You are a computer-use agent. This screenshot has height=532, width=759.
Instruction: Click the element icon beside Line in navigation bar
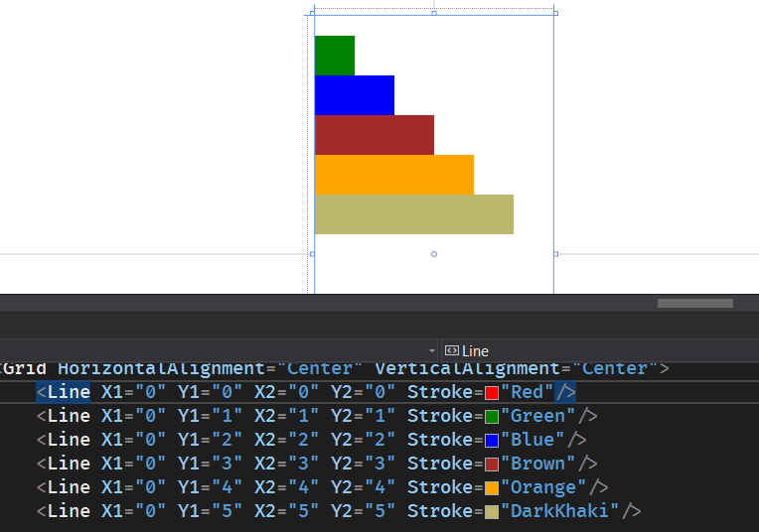[x=452, y=350]
